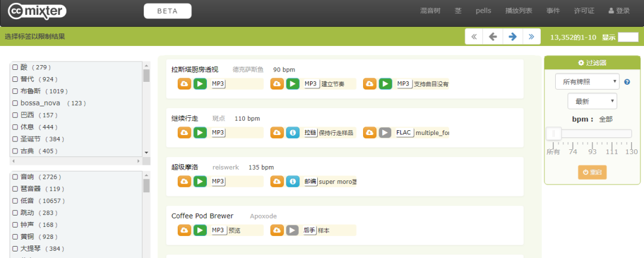Open the 播放列表 navigation item
The width and height of the screenshot is (644, 258).
pyautogui.click(x=519, y=11)
